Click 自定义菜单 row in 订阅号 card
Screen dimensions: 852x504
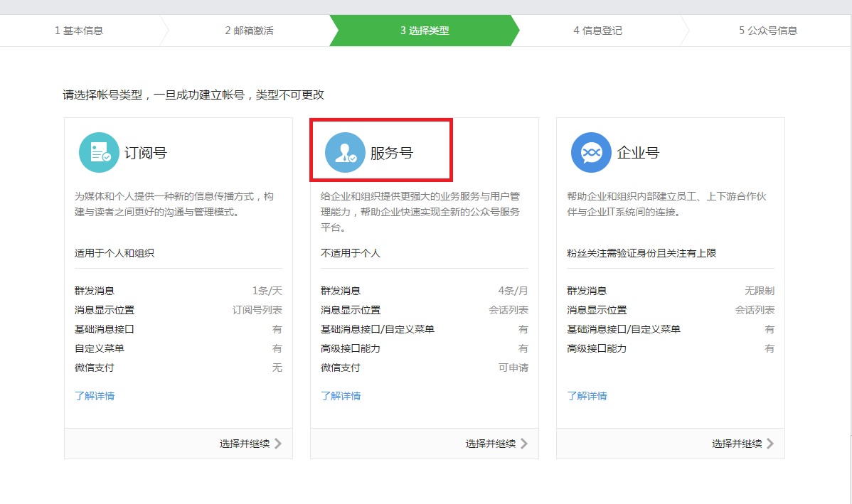click(x=179, y=348)
